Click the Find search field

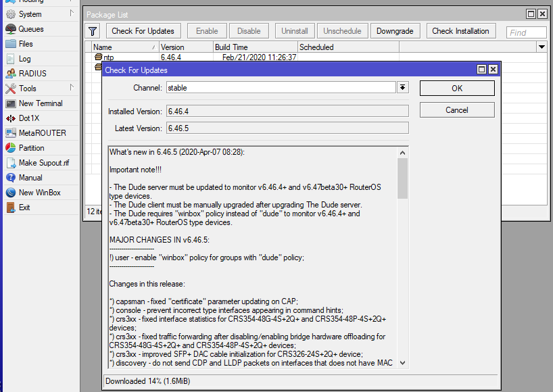(527, 32)
